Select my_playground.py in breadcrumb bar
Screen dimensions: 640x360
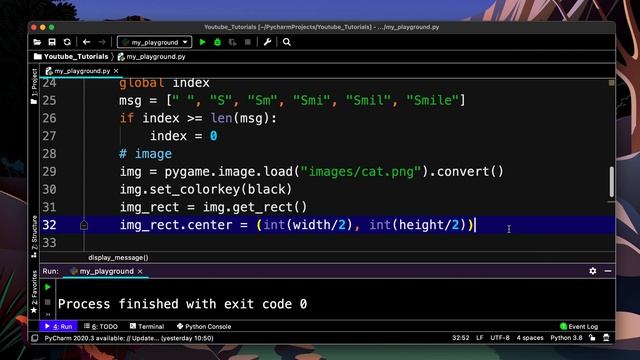[x=151, y=57]
